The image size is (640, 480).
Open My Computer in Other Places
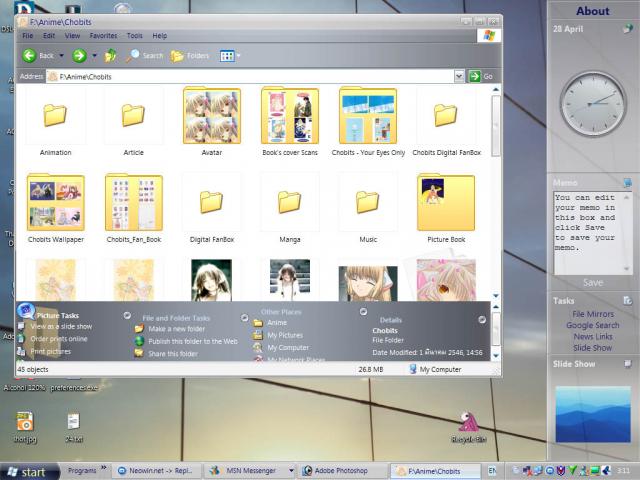pyautogui.click(x=288, y=348)
